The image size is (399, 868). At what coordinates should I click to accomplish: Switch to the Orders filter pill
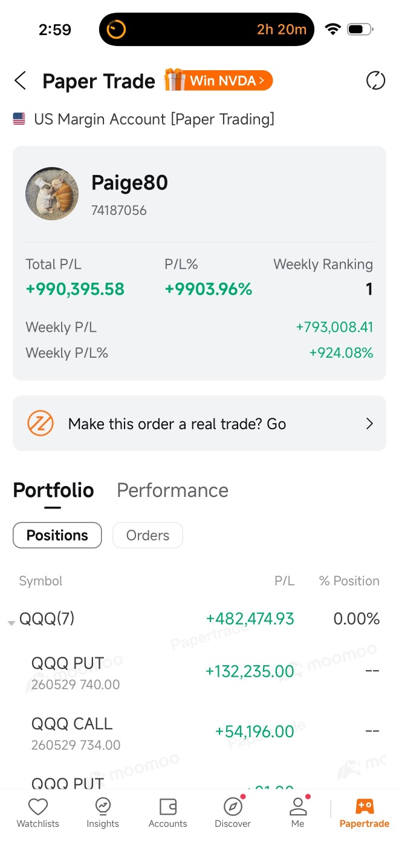point(148,535)
